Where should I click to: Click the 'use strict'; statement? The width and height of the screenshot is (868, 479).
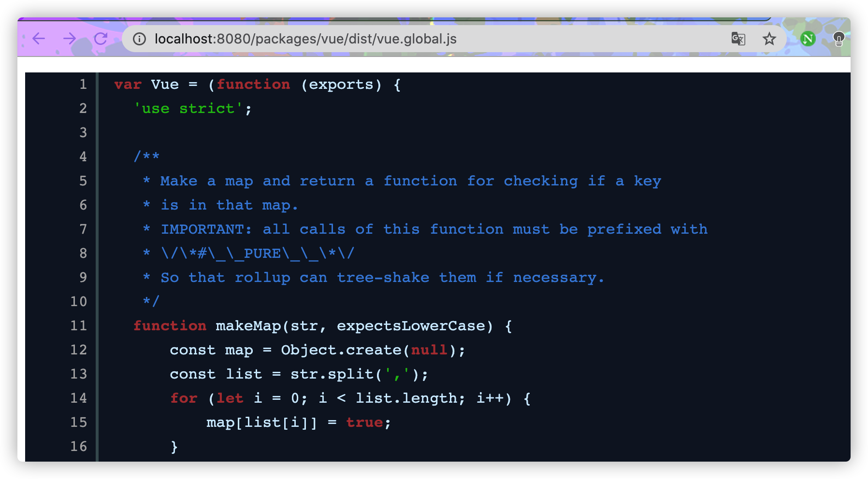point(193,109)
